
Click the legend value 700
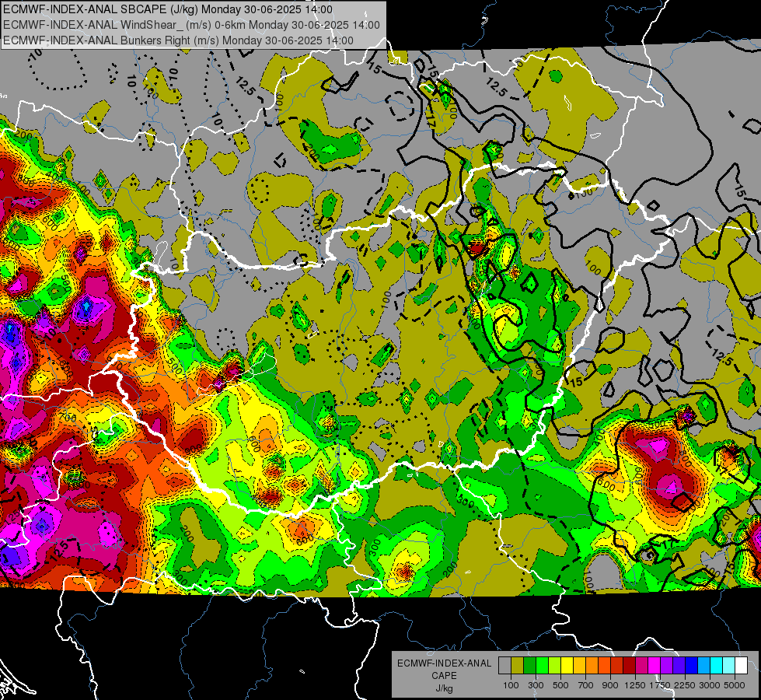tap(586, 685)
